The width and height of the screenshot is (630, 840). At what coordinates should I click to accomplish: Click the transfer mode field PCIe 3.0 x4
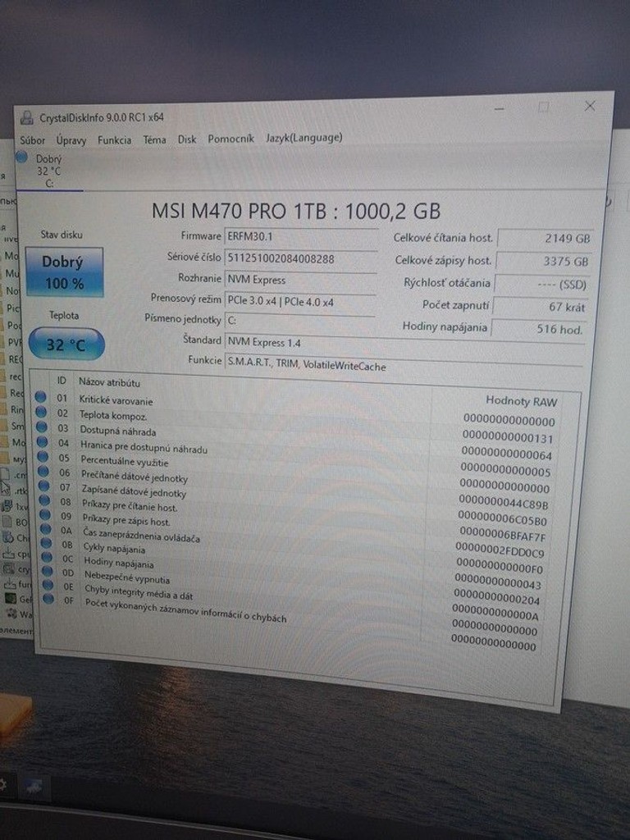tap(299, 302)
